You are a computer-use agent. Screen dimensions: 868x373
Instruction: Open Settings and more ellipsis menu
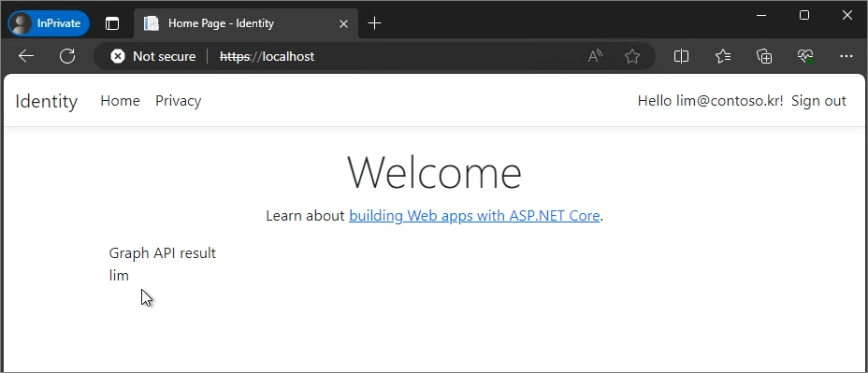pyautogui.click(x=846, y=56)
